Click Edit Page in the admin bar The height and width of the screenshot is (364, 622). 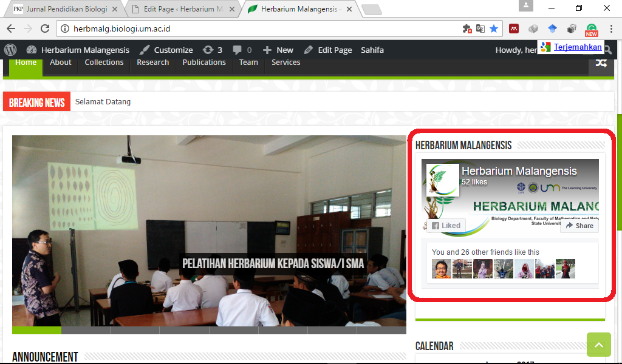click(328, 50)
